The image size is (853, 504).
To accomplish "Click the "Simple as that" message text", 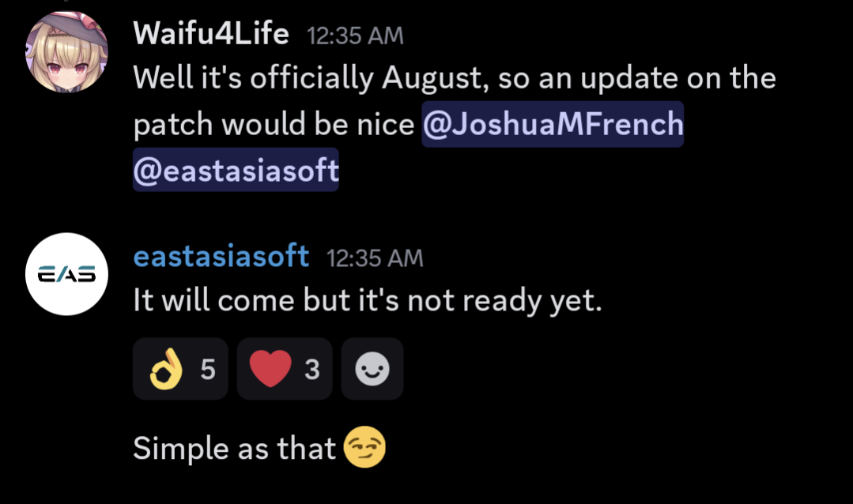I will 235,449.
